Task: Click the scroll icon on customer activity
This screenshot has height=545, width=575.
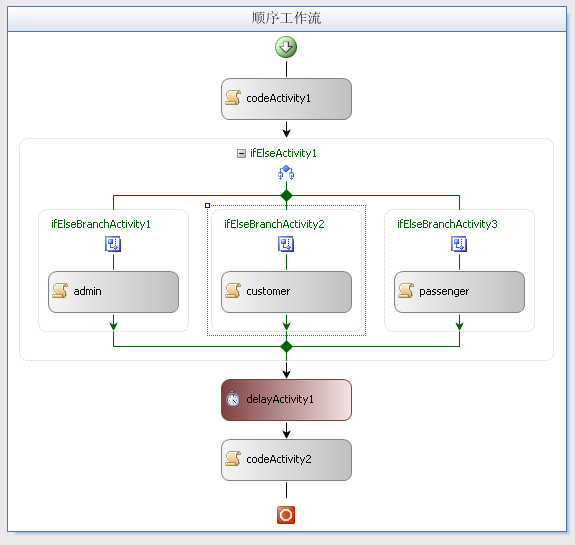Action: (233, 290)
